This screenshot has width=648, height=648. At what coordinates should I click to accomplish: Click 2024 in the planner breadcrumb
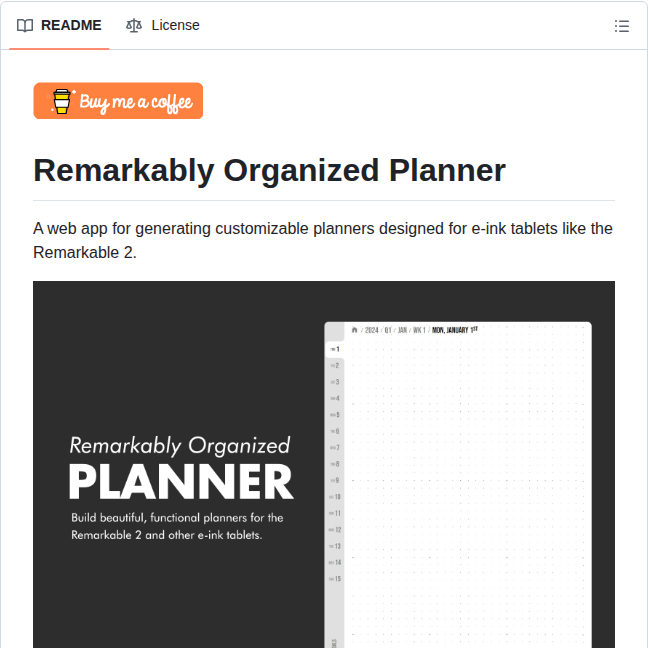click(371, 329)
